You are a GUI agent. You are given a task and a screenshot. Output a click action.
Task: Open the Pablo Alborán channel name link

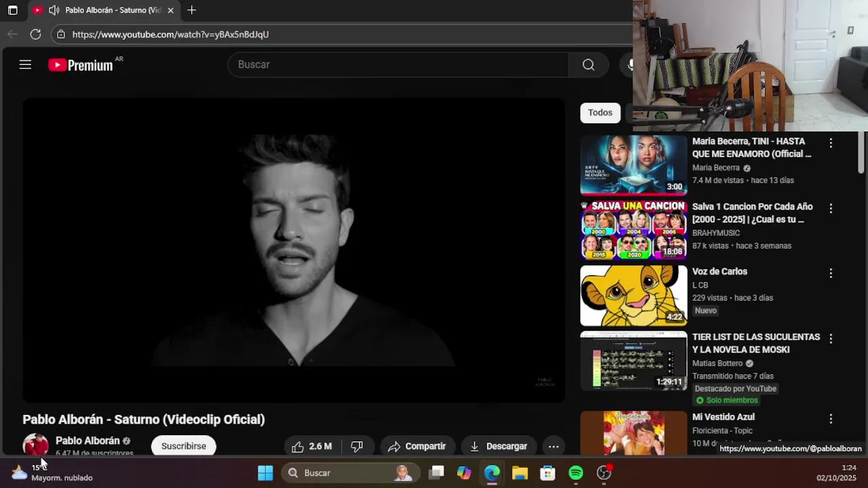[87, 441]
